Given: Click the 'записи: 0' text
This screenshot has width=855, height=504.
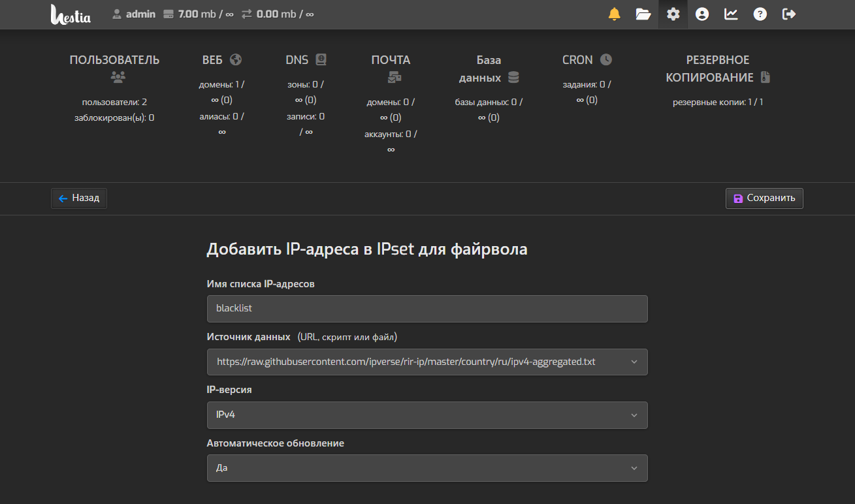Looking at the screenshot, I should (306, 116).
